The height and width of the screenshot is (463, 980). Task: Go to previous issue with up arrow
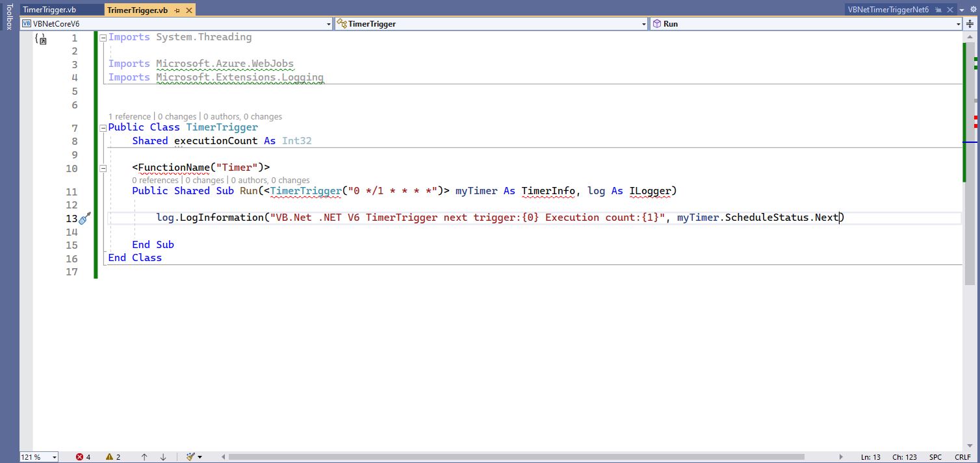(x=144, y=457)
